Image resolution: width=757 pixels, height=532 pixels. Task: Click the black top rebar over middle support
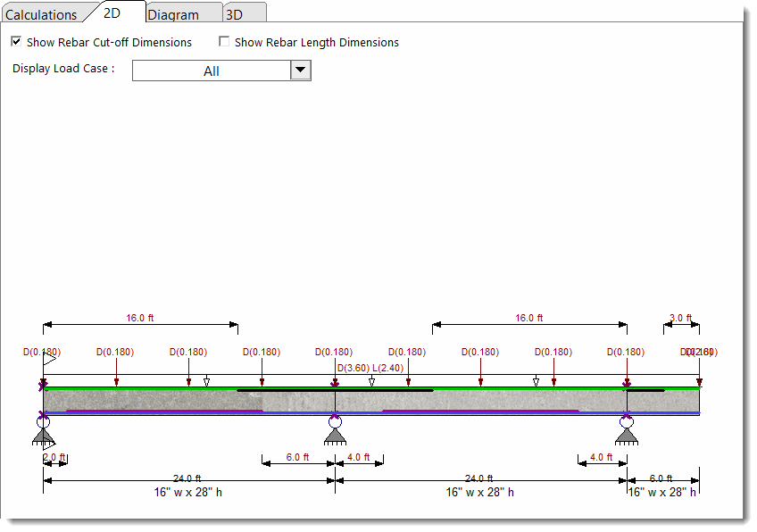click(x=335, y=390)
